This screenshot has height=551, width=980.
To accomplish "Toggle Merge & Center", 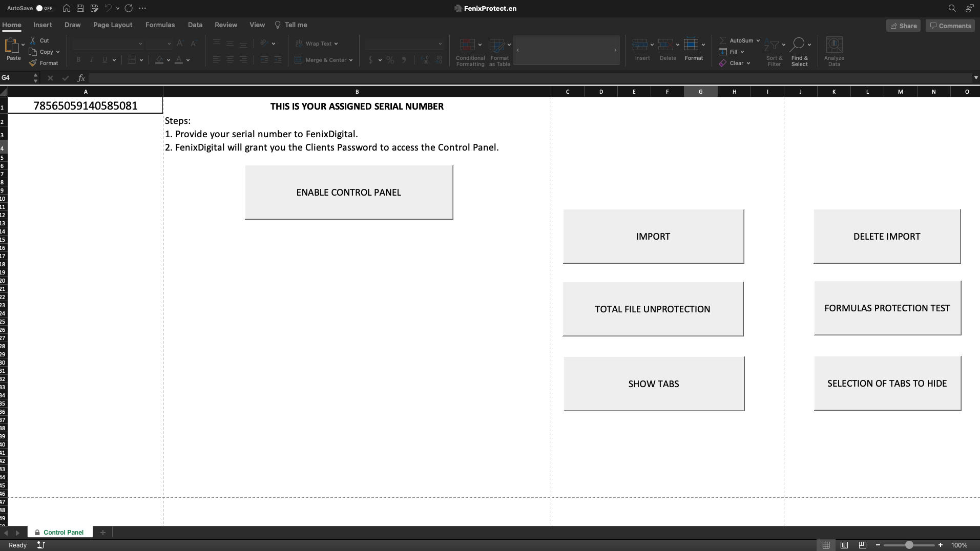I will (x=323, y=60).
